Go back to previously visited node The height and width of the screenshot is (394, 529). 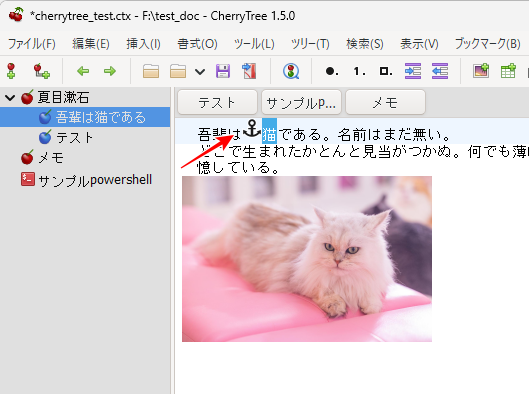[x=83, y=71]
